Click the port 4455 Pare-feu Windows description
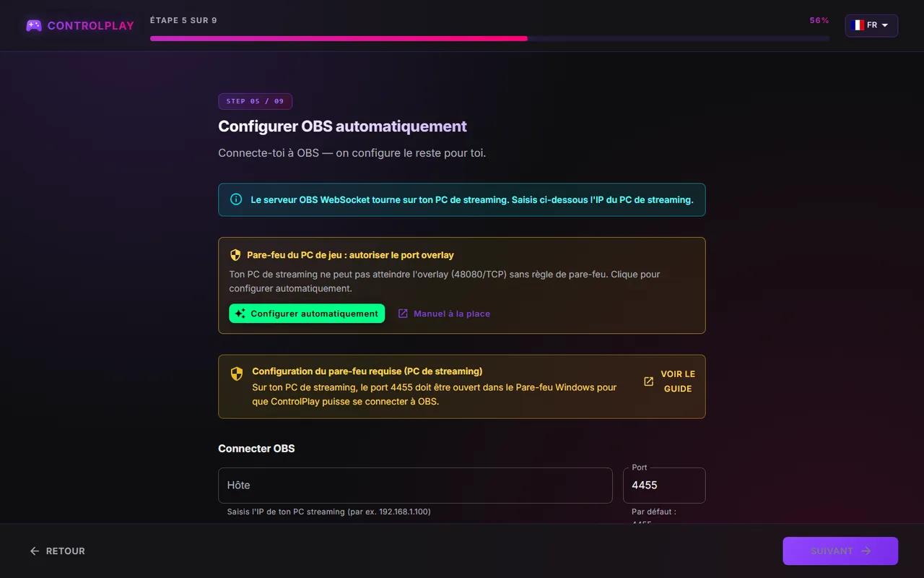This screenshot has height=578, width=924. [x=435, y=394]
